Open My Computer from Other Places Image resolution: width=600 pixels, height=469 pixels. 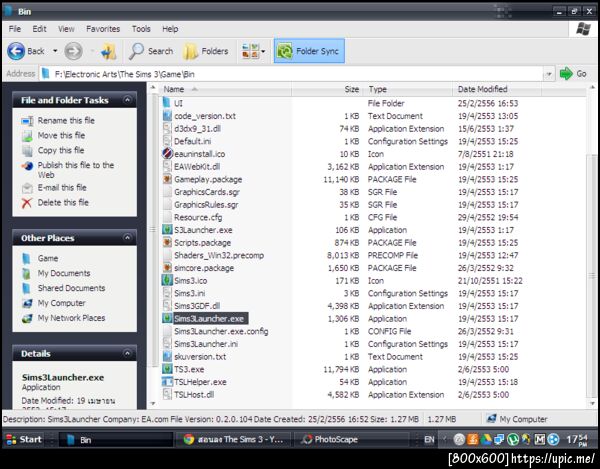coord(61,303)
